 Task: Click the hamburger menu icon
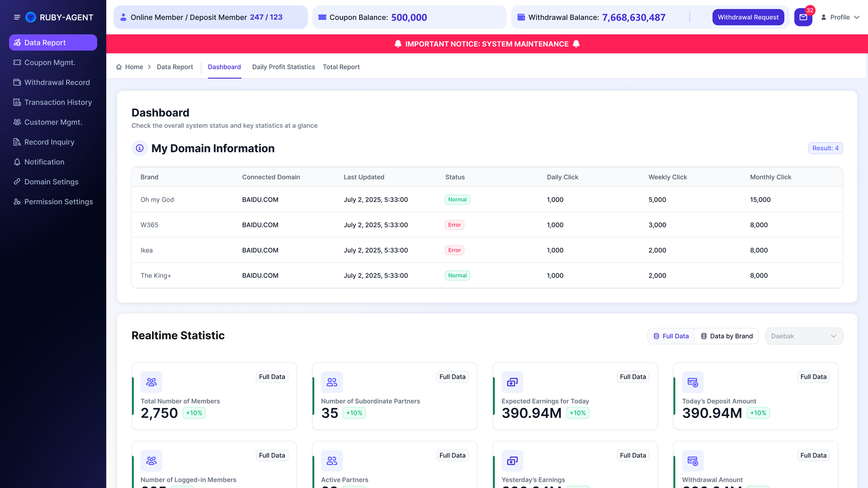pyautogui.click(x=17, y=17)
